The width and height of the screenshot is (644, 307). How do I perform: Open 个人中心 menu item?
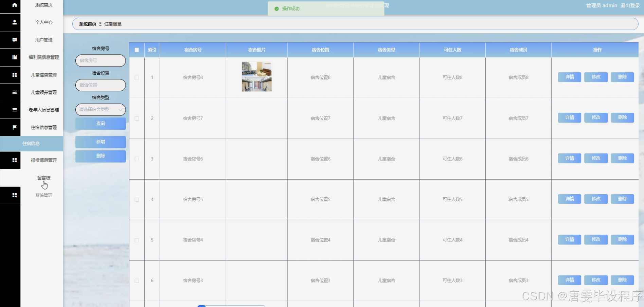click(x=44, y=22)
